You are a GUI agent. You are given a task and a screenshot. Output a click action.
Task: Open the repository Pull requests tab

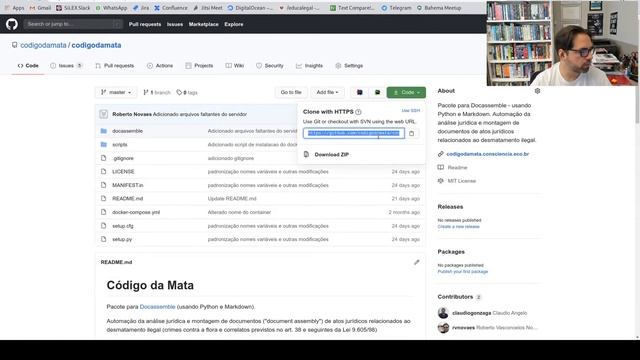click(114, 66)
